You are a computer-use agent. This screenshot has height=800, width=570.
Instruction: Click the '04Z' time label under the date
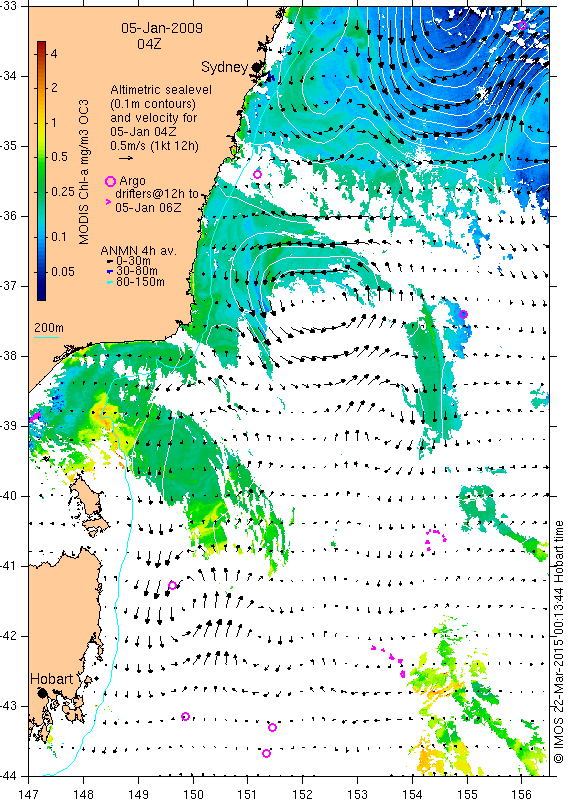click(149, 44)
